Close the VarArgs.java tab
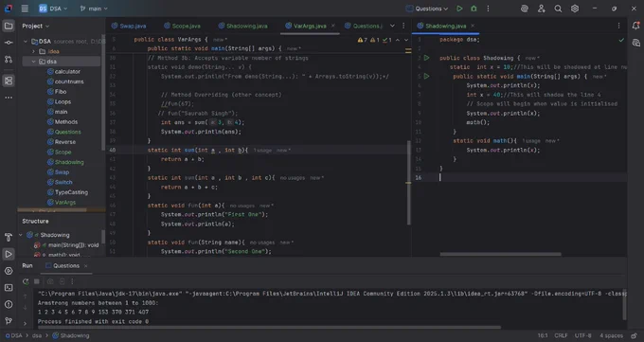644x342 pixels. (332, 26)
